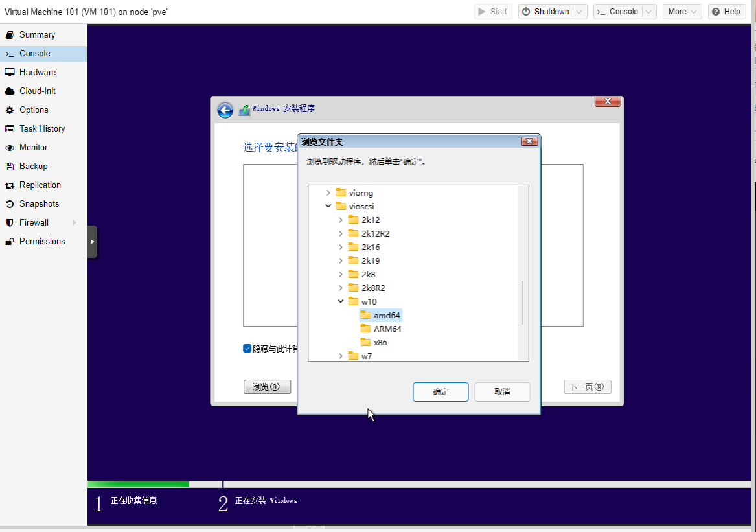The height and width of the screenshot is (532, 756).
Task: Select the 2k19 folder label
Action: coord(371,260)
